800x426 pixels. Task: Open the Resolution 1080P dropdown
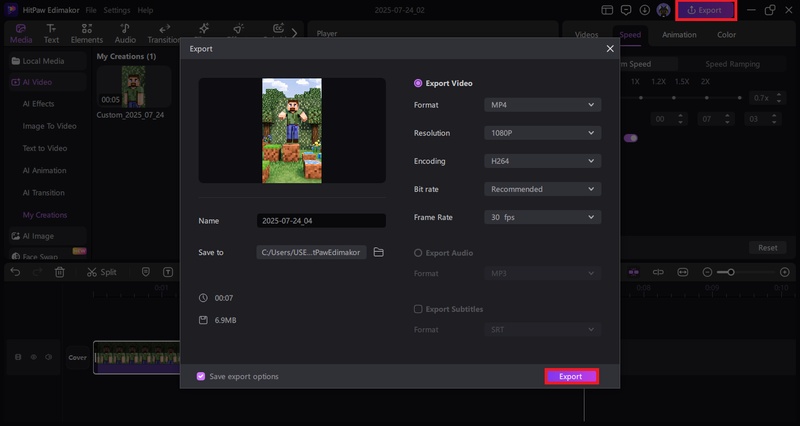coord(542,133)
